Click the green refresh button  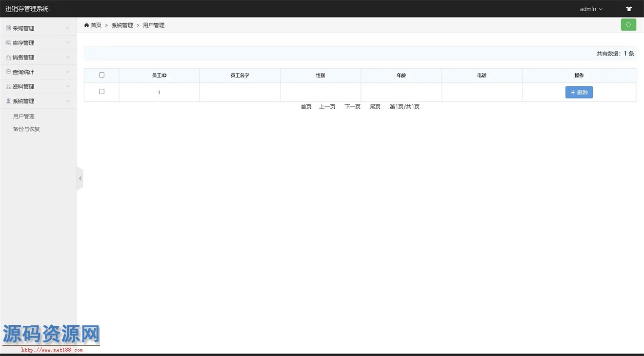tap(628, 25)
